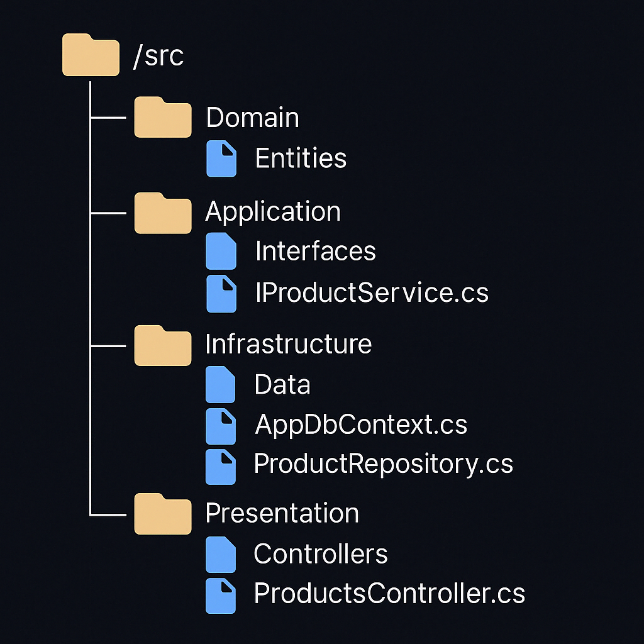Open the /src label
Screen dimensions: 644x644
[x=158, y=55]
